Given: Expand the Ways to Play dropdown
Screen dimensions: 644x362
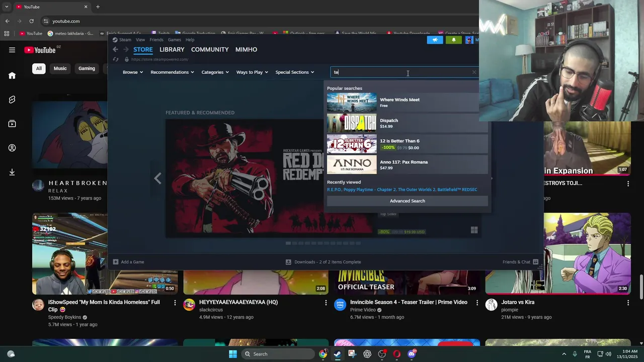Looking at the screenshot, I should click(x=252, y=72).
